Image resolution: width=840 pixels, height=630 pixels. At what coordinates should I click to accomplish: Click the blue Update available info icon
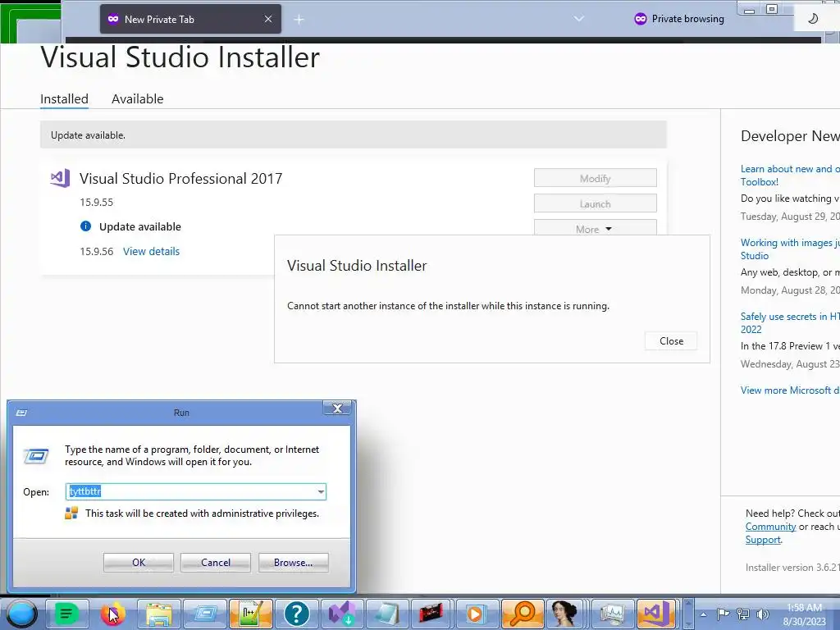pos(85,226)
